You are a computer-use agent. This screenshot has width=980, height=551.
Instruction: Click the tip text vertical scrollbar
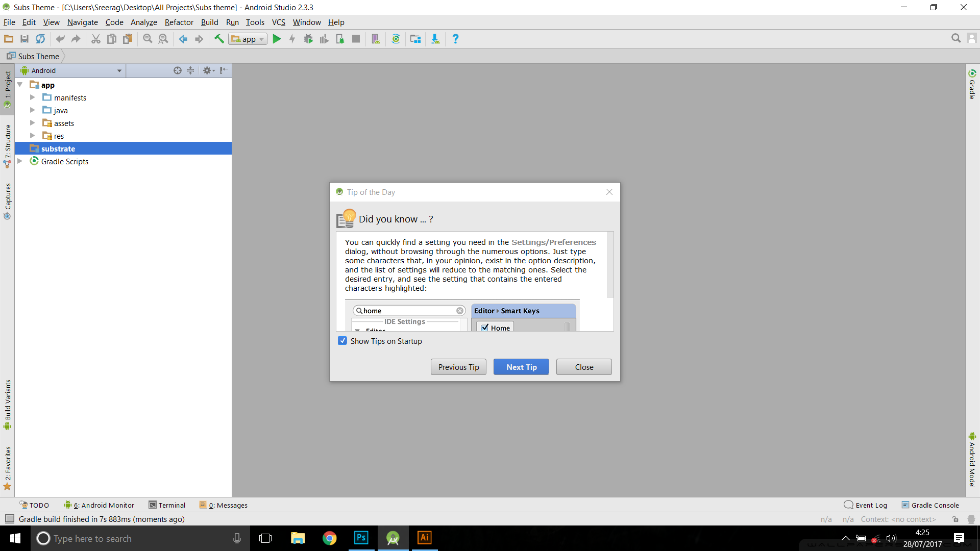[610, 265]
